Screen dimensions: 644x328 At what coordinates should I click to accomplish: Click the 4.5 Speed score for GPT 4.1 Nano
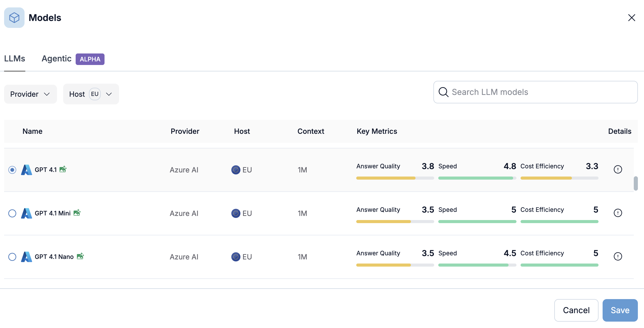point(510,253)
